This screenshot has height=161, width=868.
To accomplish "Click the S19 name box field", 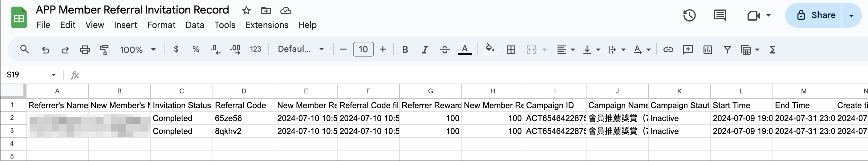I will pyautogui.click(x=31, y=75).
